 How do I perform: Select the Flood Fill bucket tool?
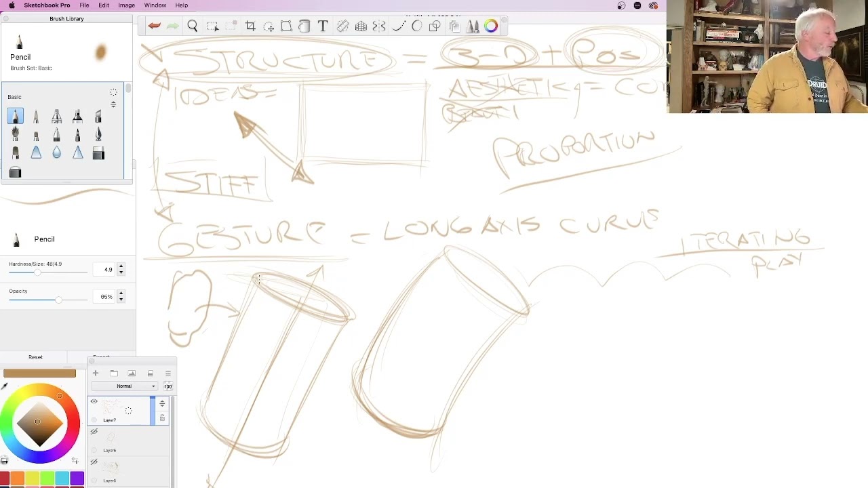tap(304, 26)
